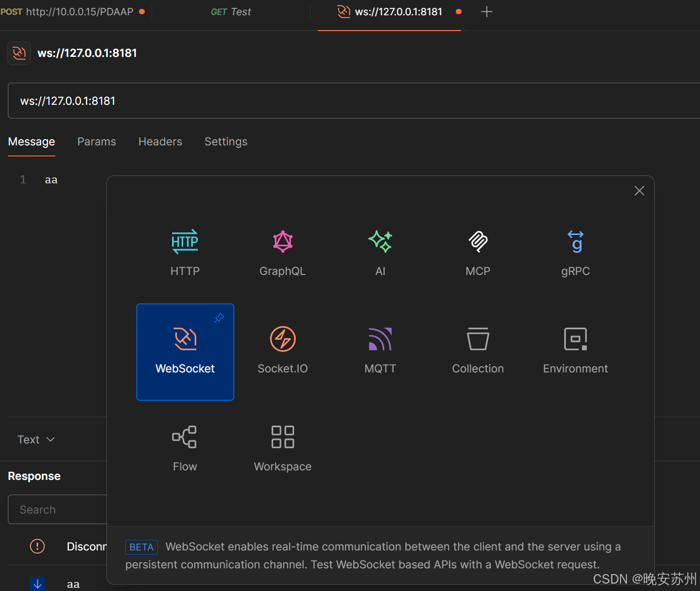Image resolution: width=700 pixels, height=591 pixels.
Task: Click the BETA badge in description
Action: 142,547
